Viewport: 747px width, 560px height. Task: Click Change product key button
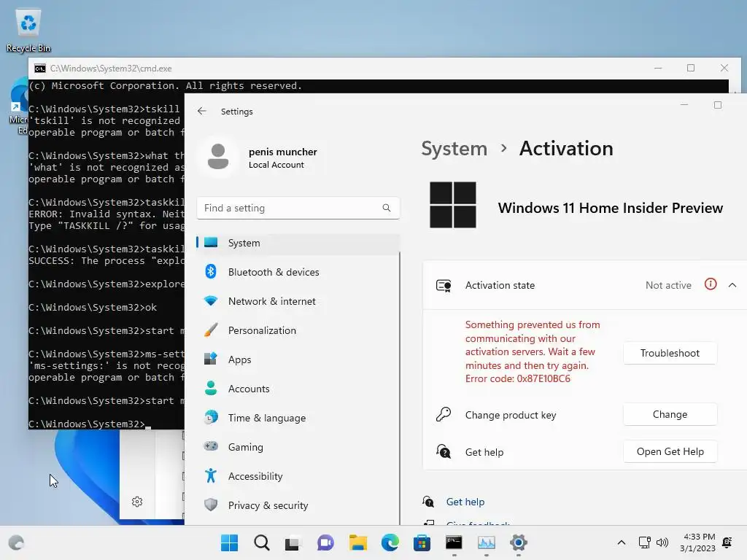click(x=670, y=414)
